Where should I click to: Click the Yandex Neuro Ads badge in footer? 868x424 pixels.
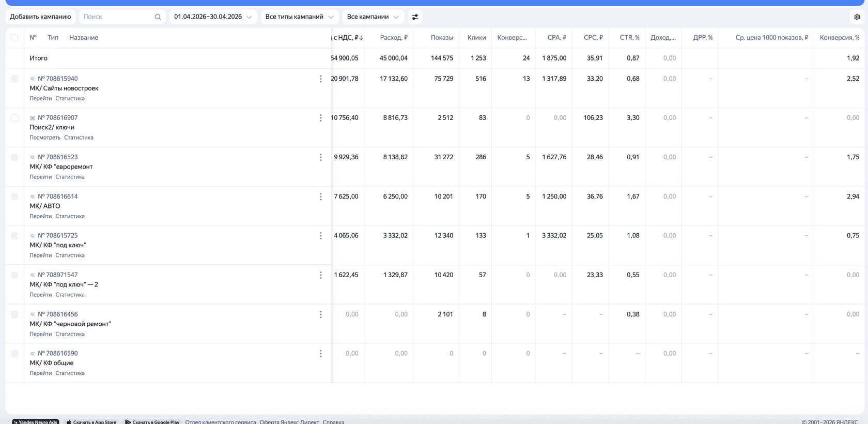36,421
